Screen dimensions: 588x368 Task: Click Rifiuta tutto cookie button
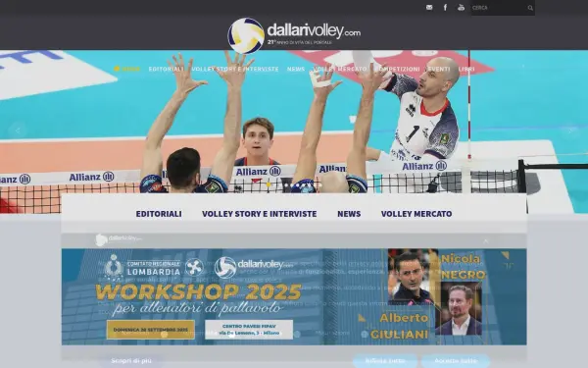(385, 361)
